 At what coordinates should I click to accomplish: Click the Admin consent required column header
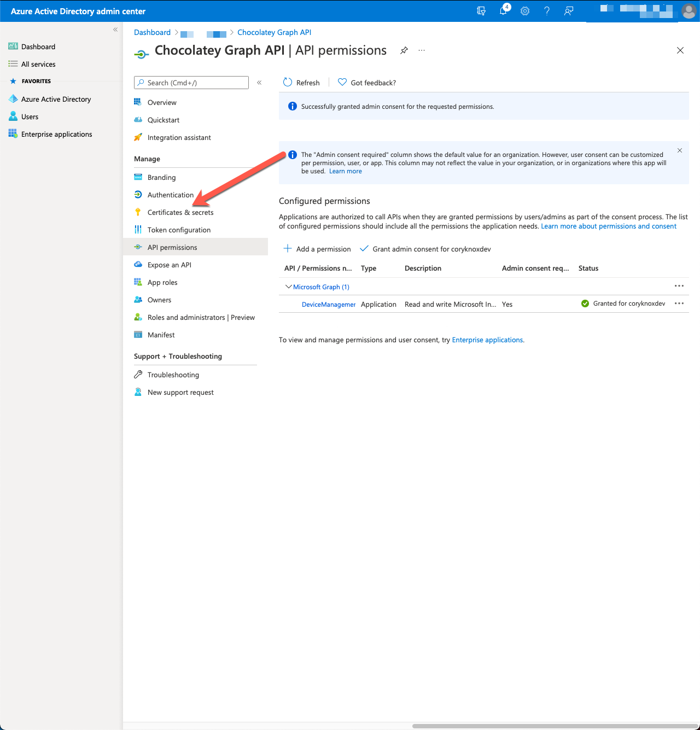click(535, 268)
